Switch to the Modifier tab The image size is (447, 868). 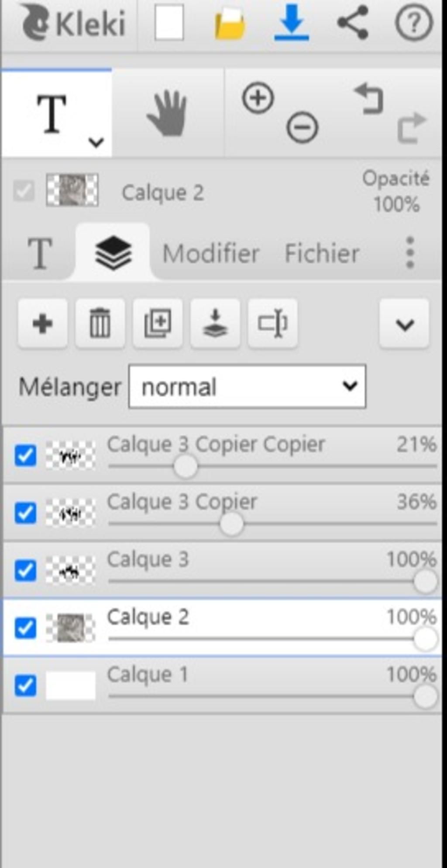click(x=211, y=253)
